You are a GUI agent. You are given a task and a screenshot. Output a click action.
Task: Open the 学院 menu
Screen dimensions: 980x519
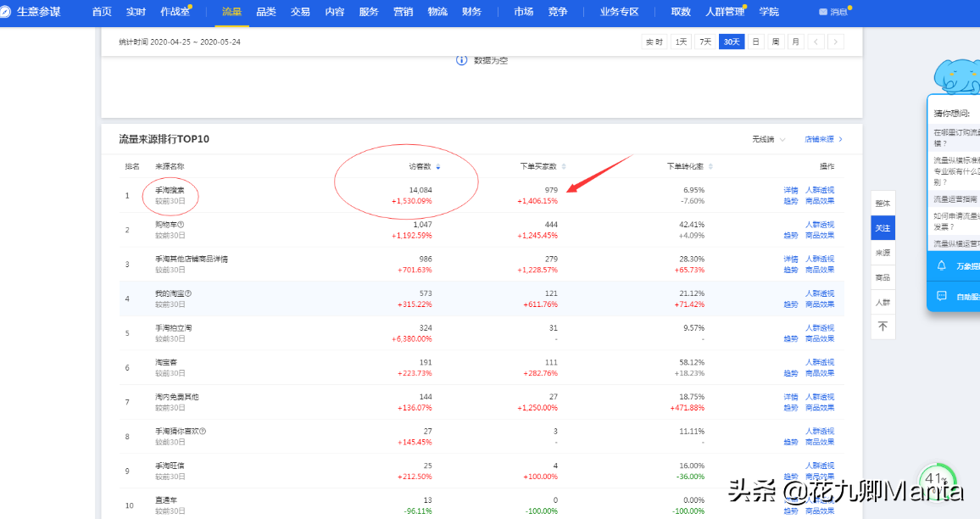click(x=769, y=12)
